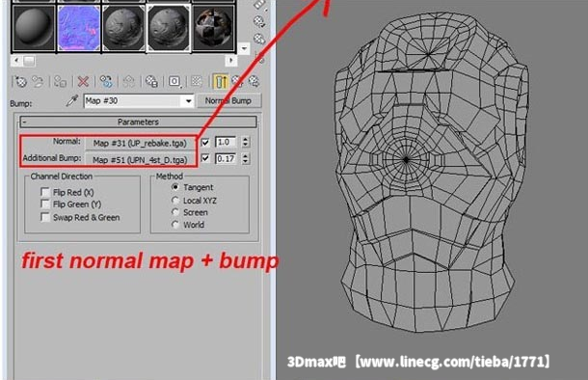This screenshot has height=380, width=588.
Task: Open Map #31 (UP_rebake.tga) normal slot
Action: (140, 144)
